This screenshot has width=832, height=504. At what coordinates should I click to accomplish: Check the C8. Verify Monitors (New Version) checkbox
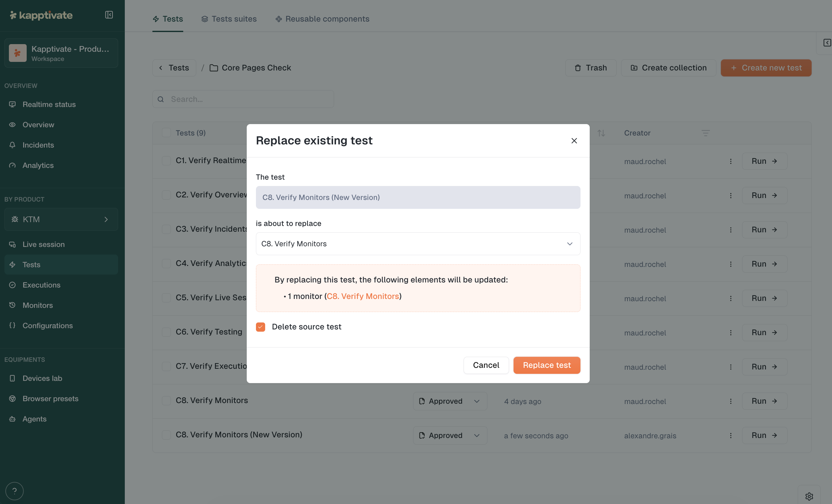point(166,435)
